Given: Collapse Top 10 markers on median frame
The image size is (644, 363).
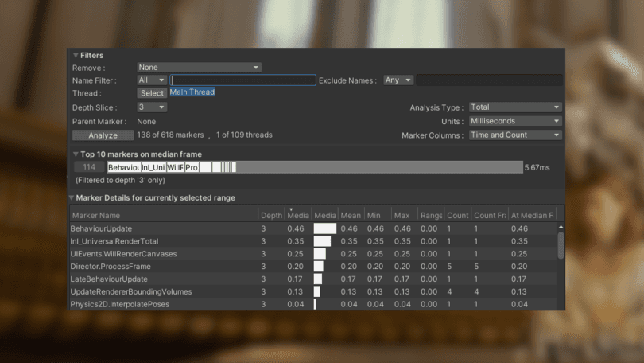Looking at the screenshot, I should tap(76, 154).
